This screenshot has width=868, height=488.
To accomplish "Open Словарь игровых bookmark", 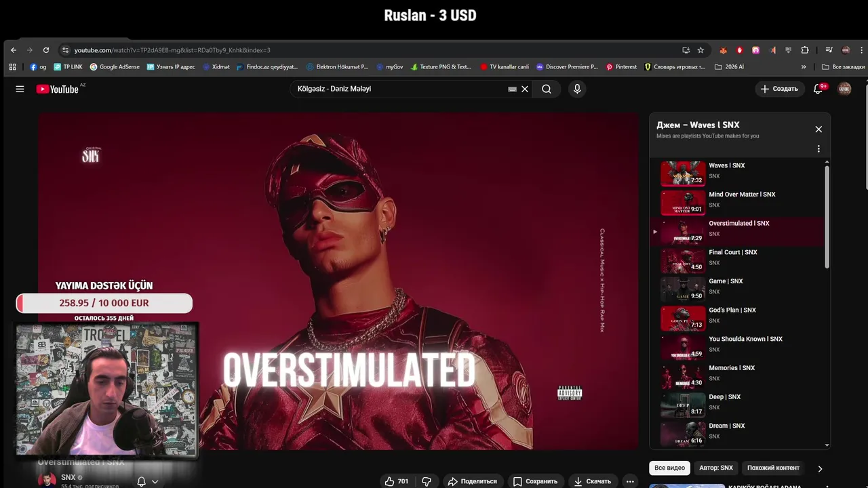I will 675,67.
